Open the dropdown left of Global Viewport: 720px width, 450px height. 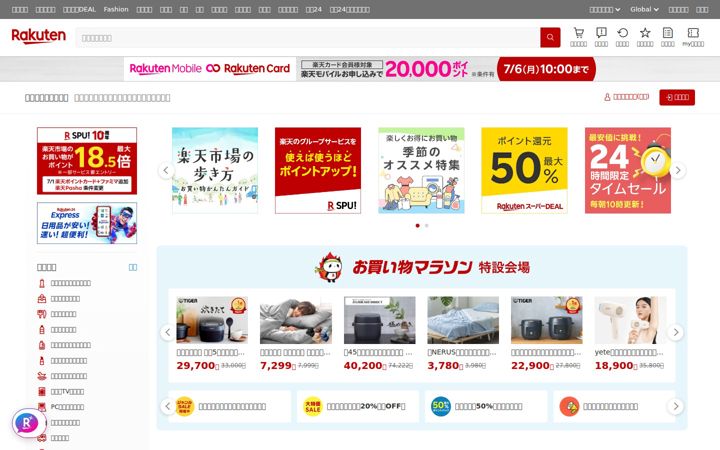point(605,9)
